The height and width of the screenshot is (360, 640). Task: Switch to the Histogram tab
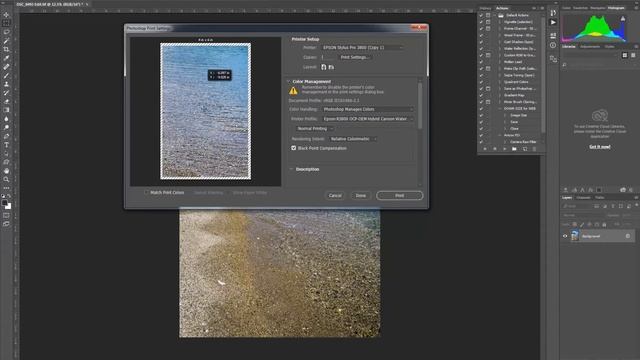[x=616, y=8]
